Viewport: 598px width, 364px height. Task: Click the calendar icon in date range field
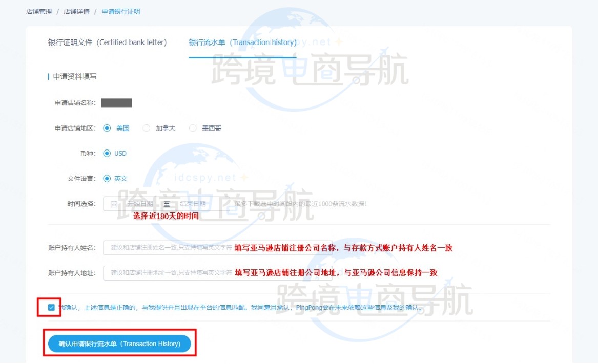tap(114, 204)
